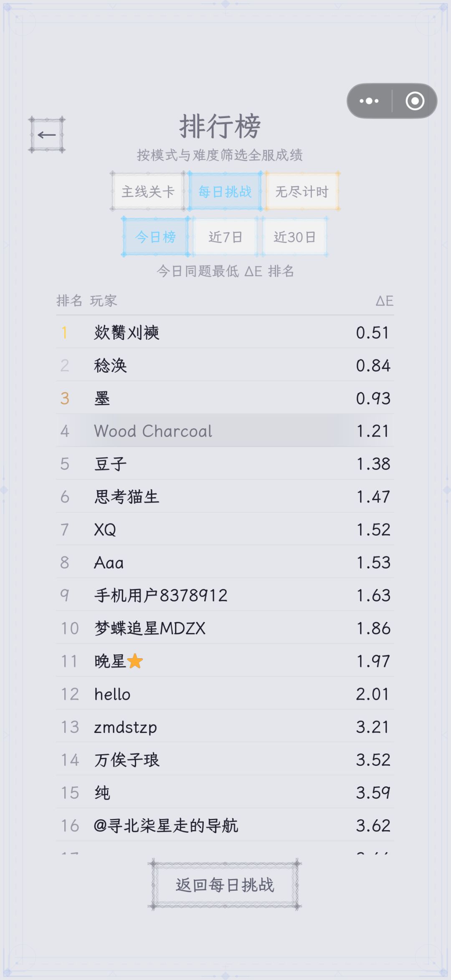Choose the 近7日 ranking filter
This screenshot has height=980, width=451.
[x=225, y=237]
